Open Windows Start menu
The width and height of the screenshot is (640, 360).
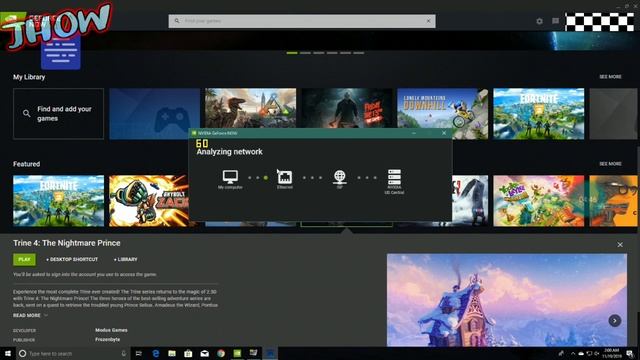tap(7, 353)
